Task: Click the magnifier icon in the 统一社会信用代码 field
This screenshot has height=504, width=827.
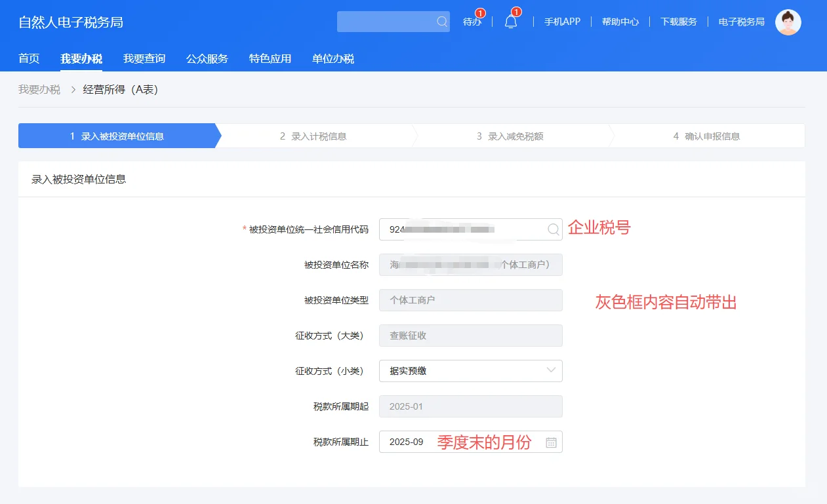Action: coord(553,229)
